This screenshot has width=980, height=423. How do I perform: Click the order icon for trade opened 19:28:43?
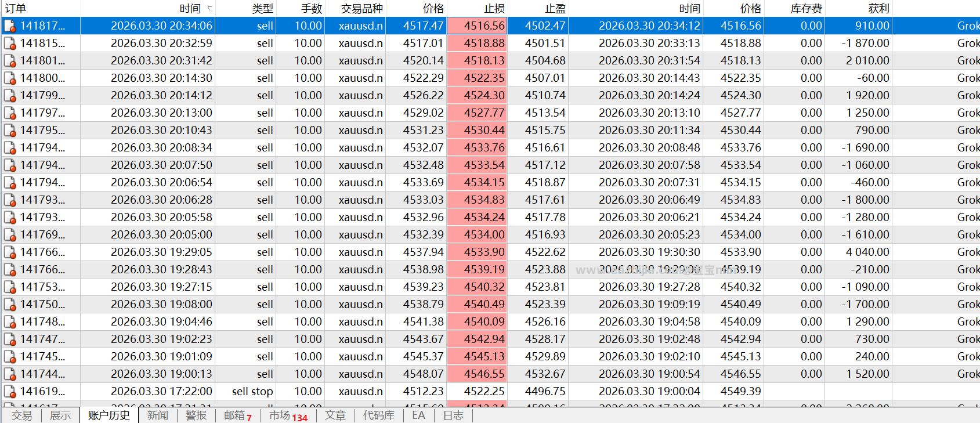coord(10,270)
